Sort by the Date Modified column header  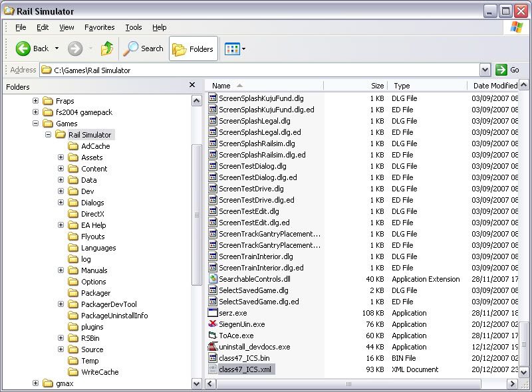point(493,86)
